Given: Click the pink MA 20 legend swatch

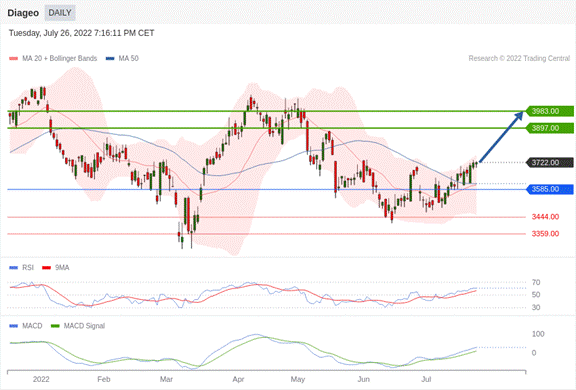Looking at the screenshot, I should pos(14,58).
